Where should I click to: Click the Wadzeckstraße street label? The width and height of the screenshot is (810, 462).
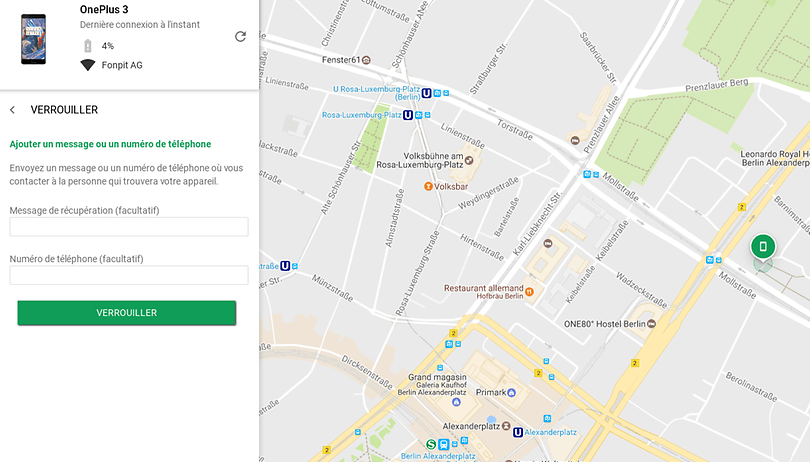641,289
